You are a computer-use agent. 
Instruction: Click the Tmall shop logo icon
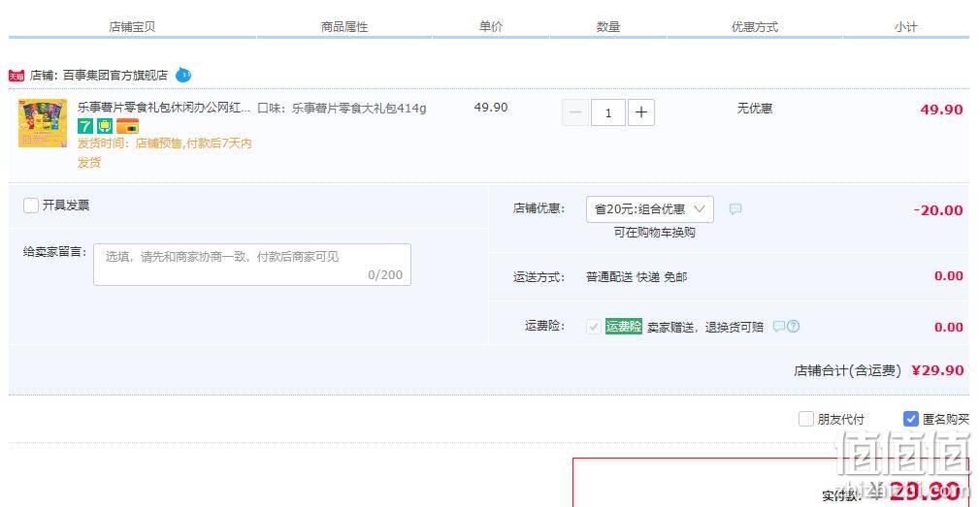(16, 76)
